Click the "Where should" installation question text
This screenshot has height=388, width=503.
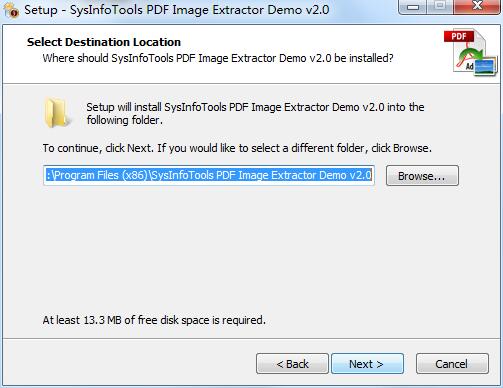point(218,58)
